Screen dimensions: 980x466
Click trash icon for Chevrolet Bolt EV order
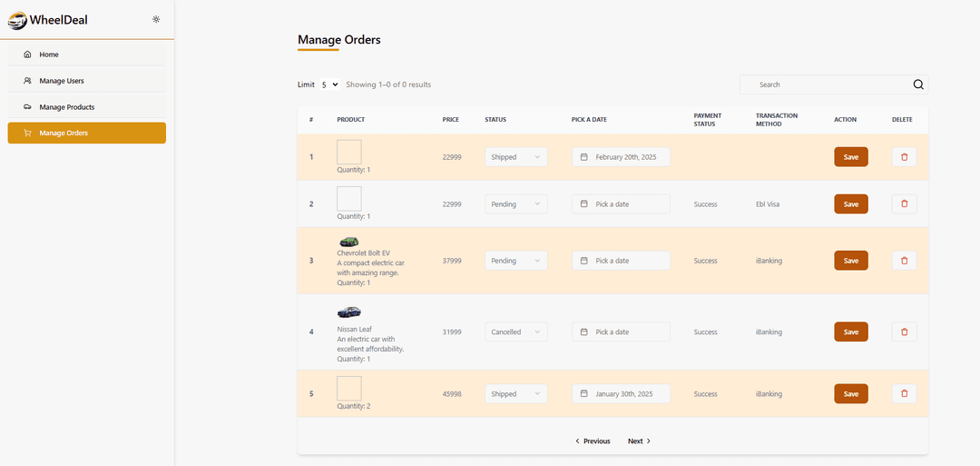pos(903,261)
